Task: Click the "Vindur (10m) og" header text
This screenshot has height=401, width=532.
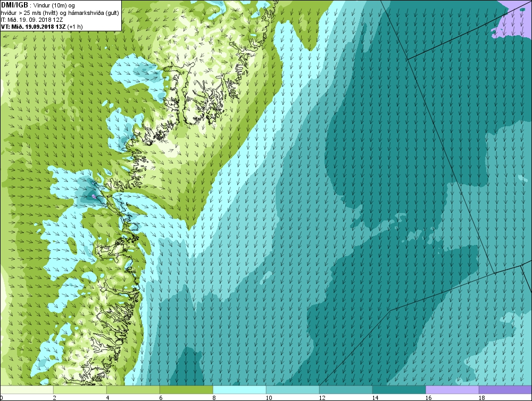Action: (54, 5)
